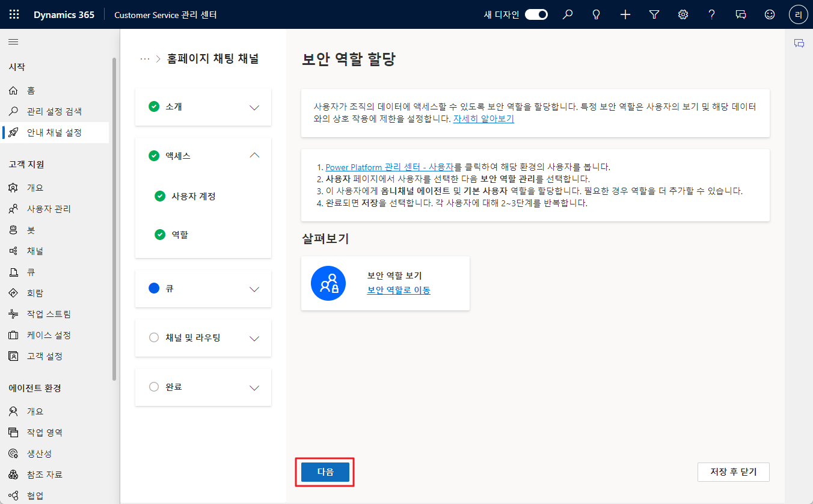
Task: Click the 살펴보기 heading
Action: point(325,239)
